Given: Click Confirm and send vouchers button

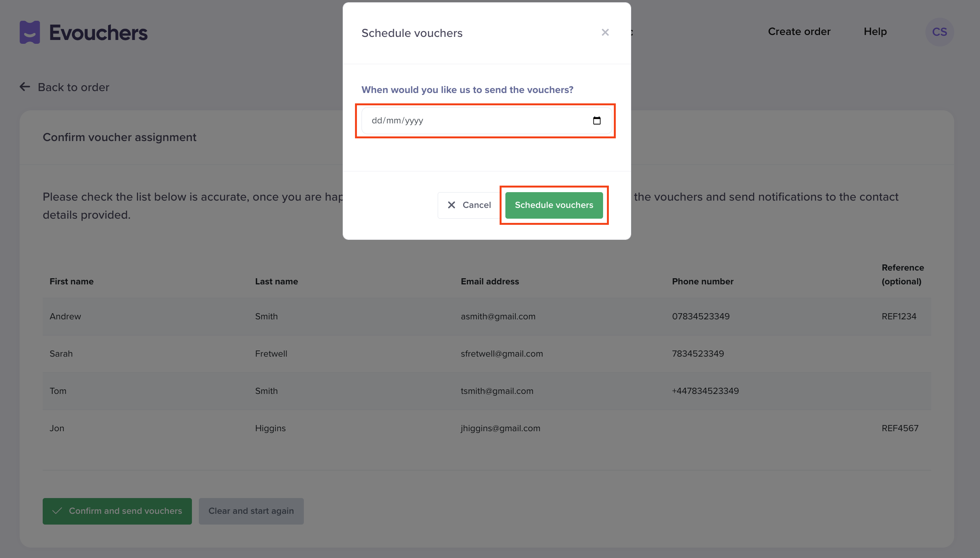Looking at the screenshot, I should [x=117, y=511].
